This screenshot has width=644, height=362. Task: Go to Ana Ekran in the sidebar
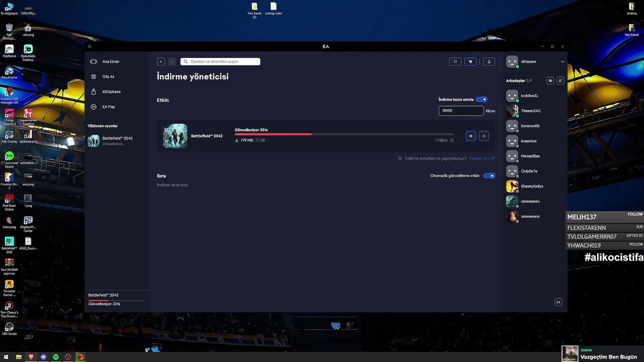[106, 61]
